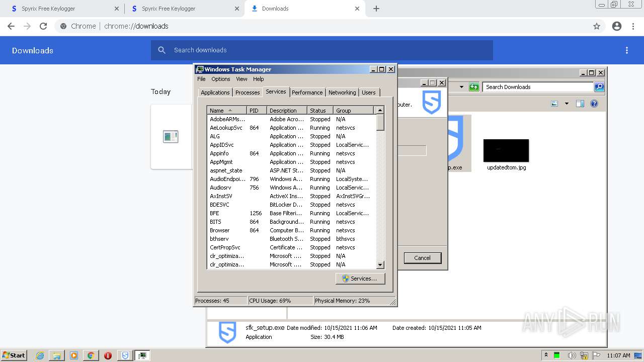Viewport: 644px width, 362px height.
Task: Select the CertPropSvc service row
Action: coord(291,247)
